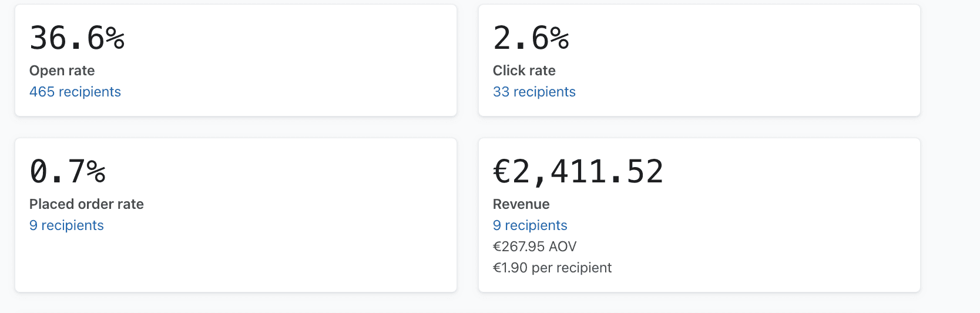
Task: Click the €1.90 per recipient text
Action: click(552, 268)
